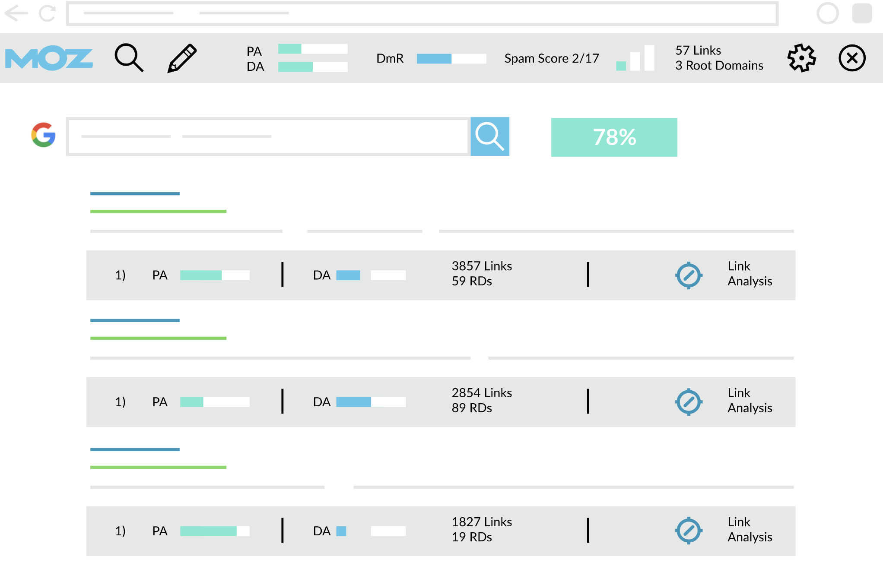Open MozBar settings gear
Viewport: 883px width, 588px height.
(801, 58)
